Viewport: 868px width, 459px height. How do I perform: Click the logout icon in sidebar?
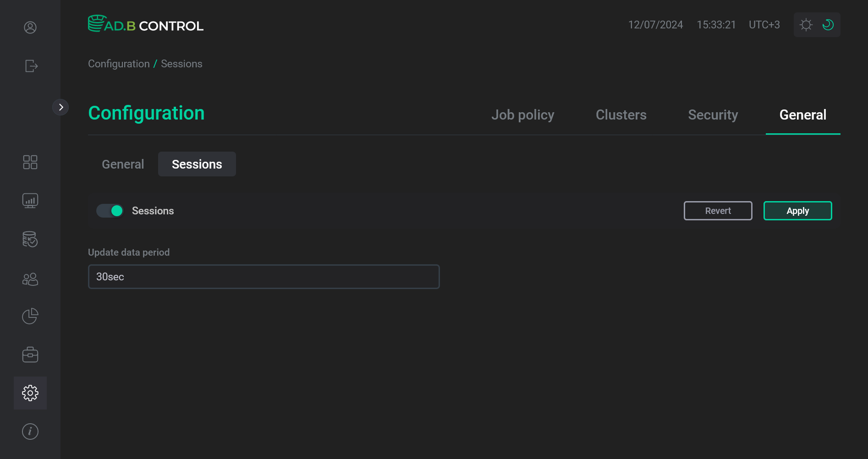(30, 66)
